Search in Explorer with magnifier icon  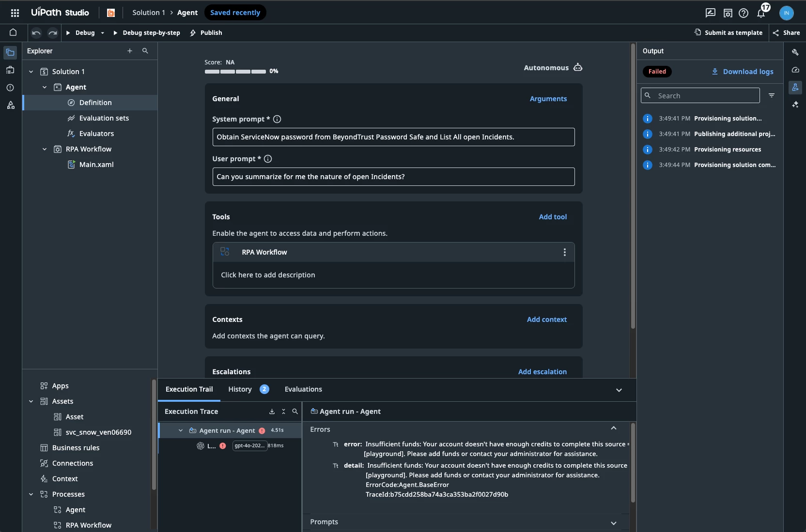pyautogui.click(x=145, y=51)
